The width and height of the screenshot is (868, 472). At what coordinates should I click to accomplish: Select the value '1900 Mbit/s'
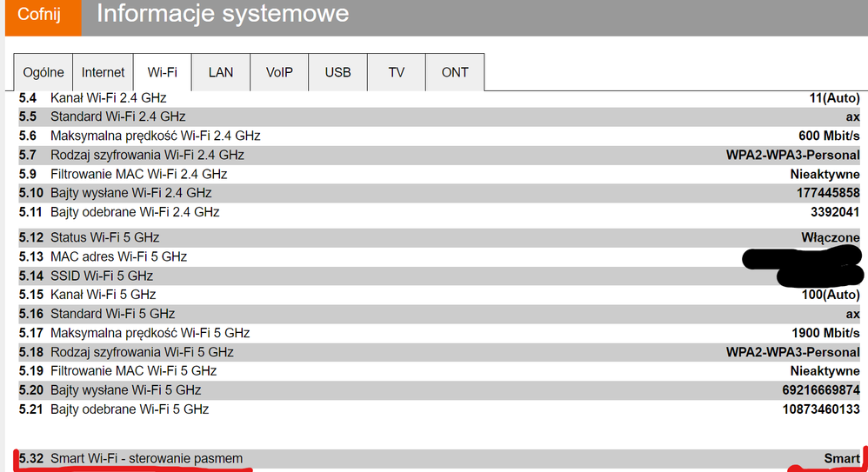pyautogui.click(x=826, y=333)
